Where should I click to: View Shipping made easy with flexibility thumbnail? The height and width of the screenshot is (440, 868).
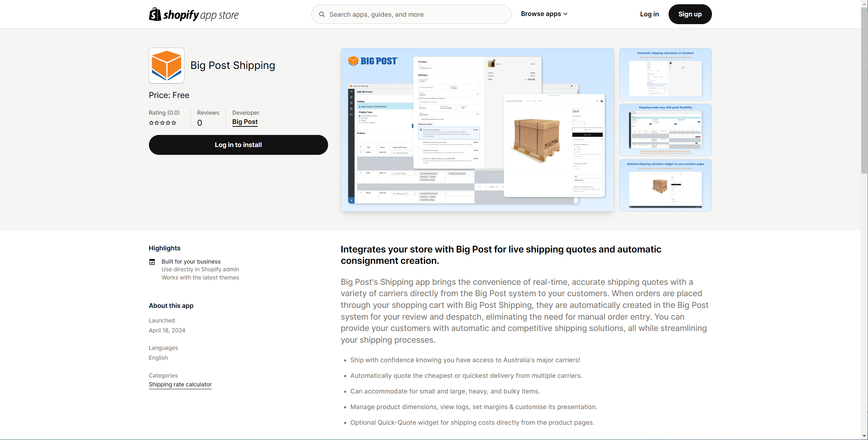[x=665, y=130]
